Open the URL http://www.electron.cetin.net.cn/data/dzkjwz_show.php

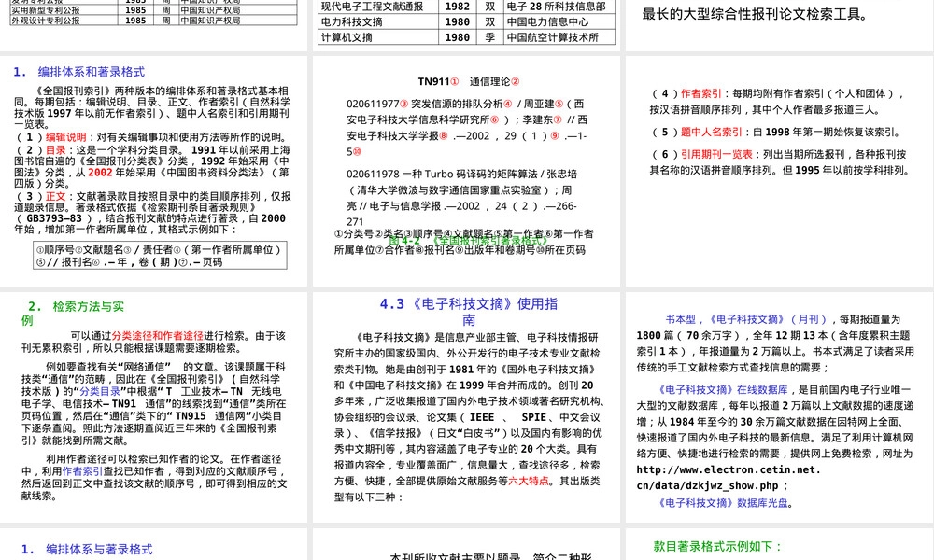[x=729, y=477]
